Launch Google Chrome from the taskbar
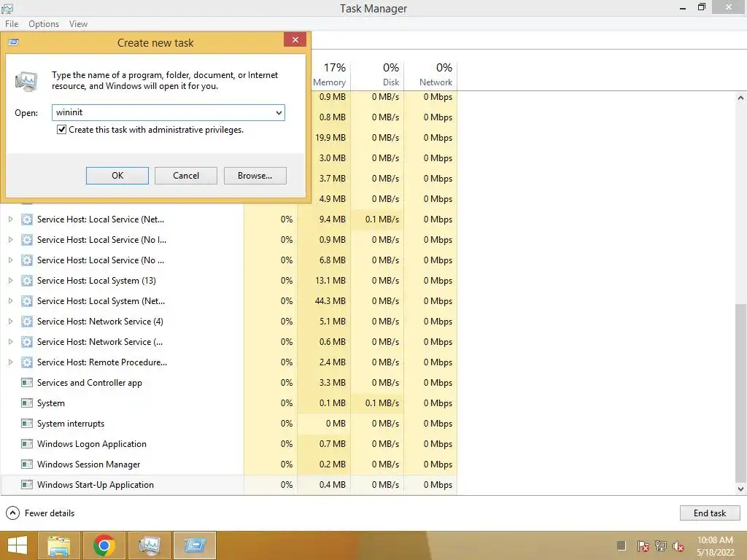Image resolution: width=747 pixels, height=560 pixels. [104, 545]
